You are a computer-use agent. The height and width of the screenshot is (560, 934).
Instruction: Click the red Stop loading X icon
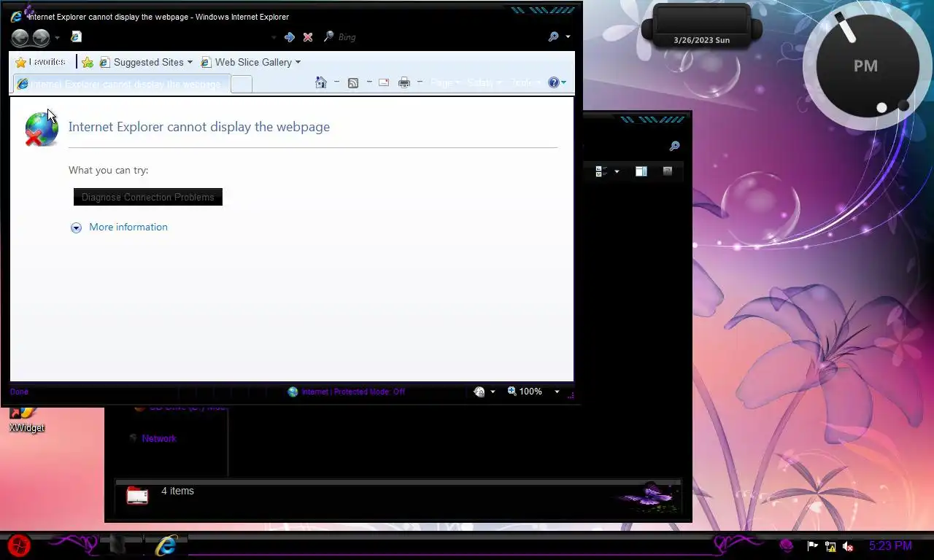pyautogui.click(x=308, y=37)
